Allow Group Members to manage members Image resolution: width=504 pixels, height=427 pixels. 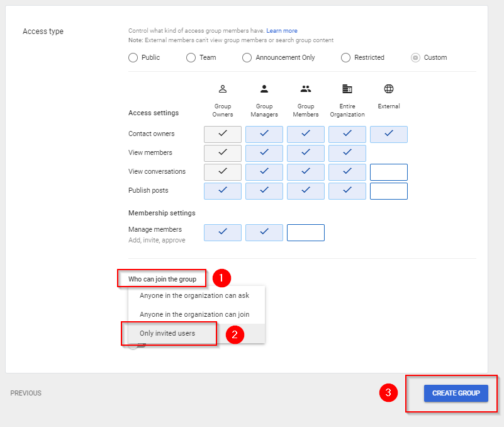point(306,232)
